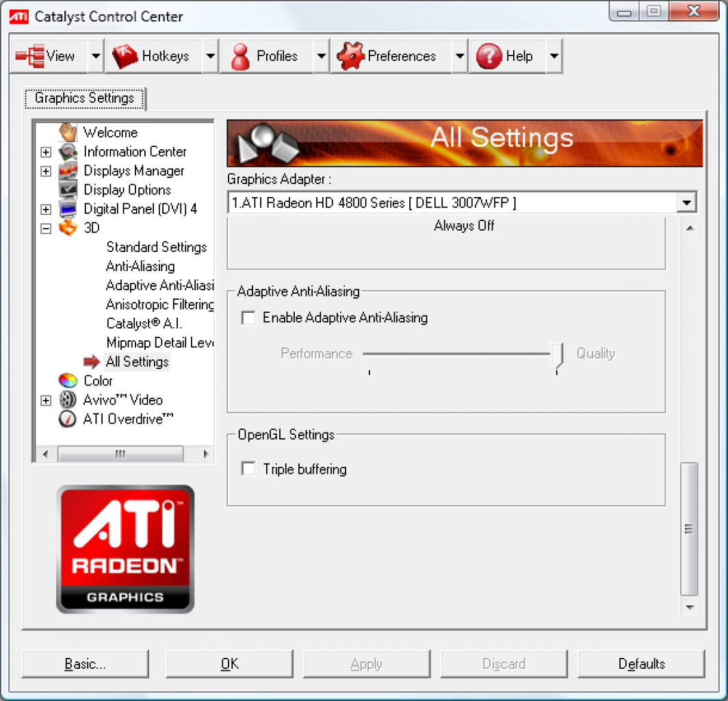
Task: Click the Basic... button
Action: [85, 664]
